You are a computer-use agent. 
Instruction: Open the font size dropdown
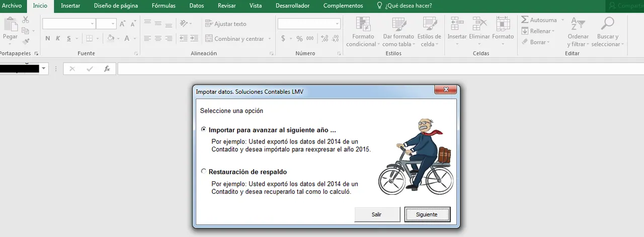(x=113, y=24)
